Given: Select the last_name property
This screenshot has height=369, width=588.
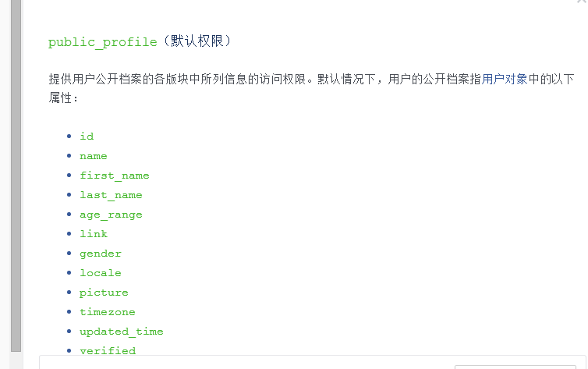Looking at the screenshot, I should click(x=111, y=195).
